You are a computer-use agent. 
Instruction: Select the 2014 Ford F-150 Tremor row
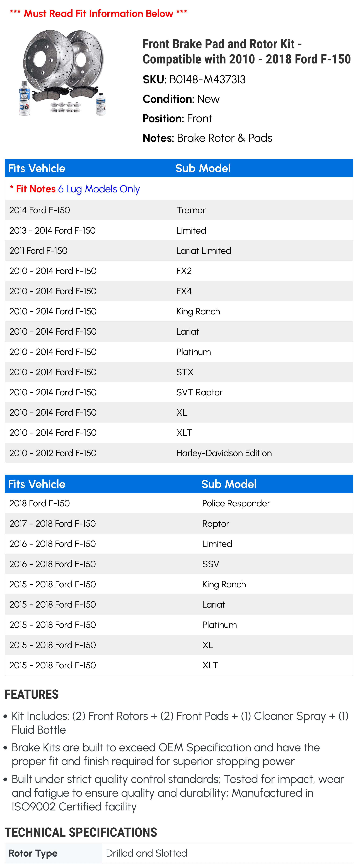(179, 210)
